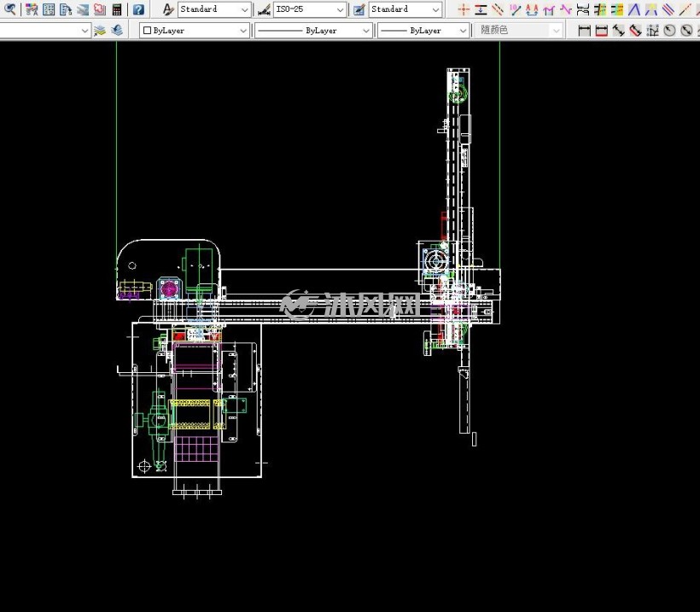The width and height of the screenshot is (700, 612).
Task: Expand the ByLayer color dropdown with square swatch
Action: tap(195, 31)
